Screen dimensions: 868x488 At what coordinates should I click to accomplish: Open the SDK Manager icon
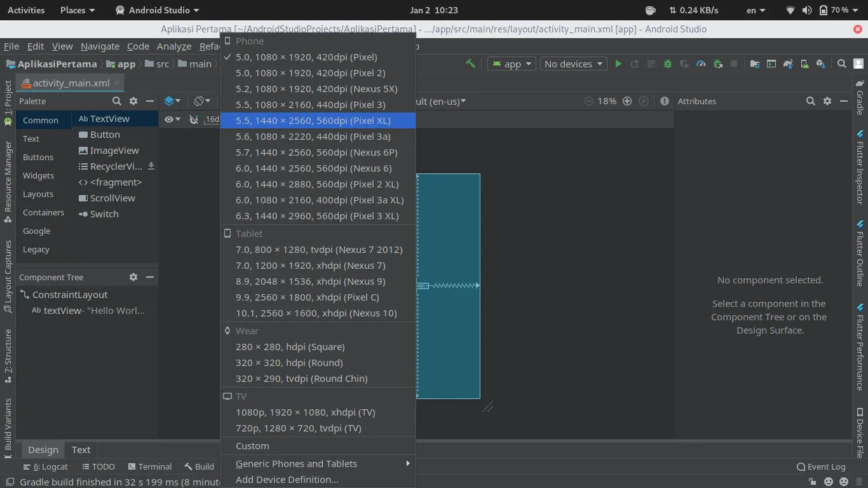[x=821, y=64]
